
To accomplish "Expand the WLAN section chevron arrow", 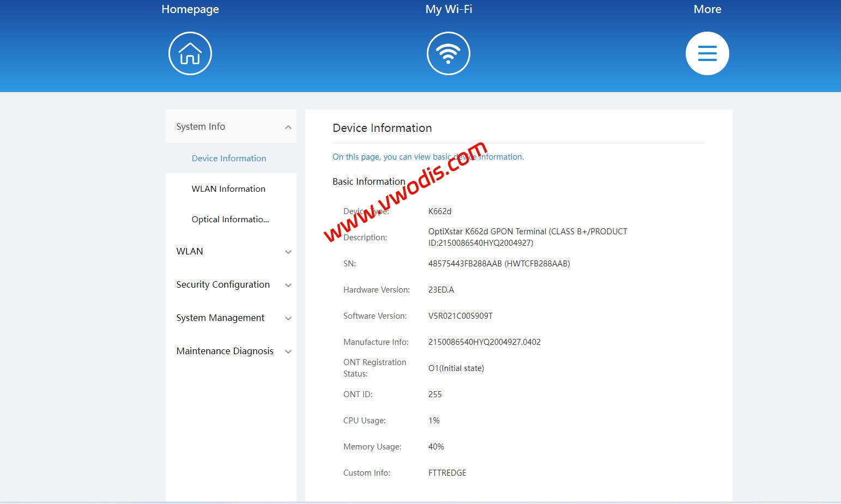I will coord(288,252).
